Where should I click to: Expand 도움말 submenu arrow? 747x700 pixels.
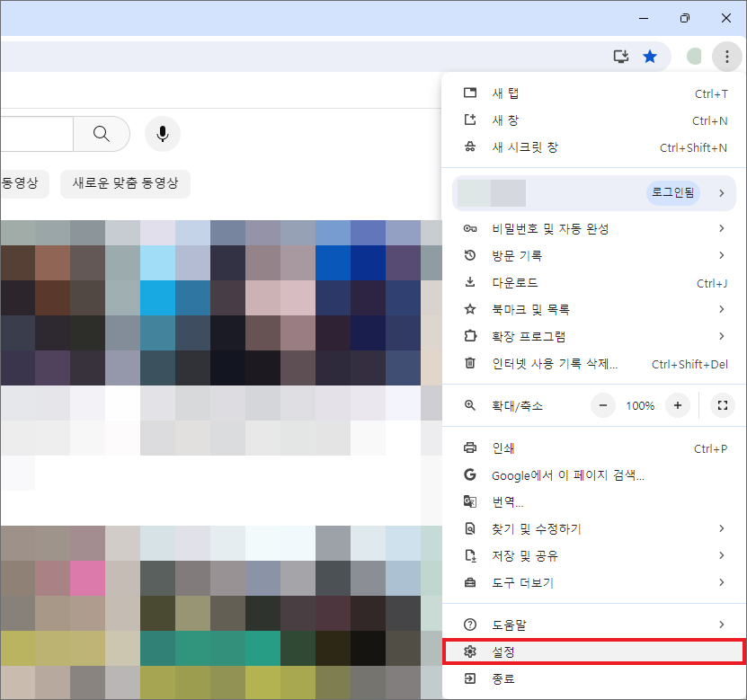point(721,625)
